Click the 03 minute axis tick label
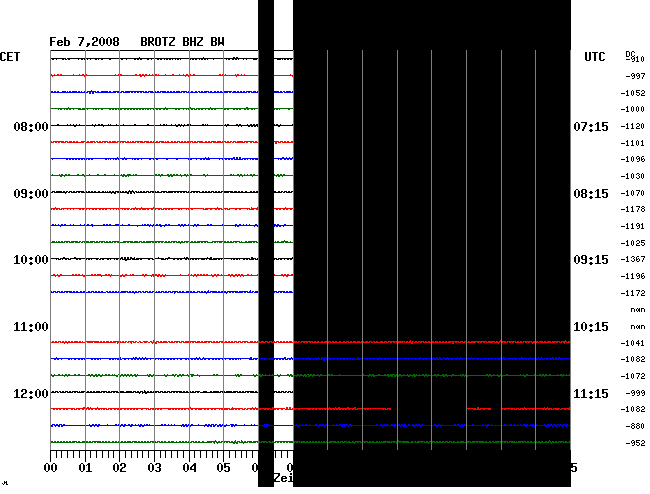Viewport: 650px width, 494px height. coord(154,467)
